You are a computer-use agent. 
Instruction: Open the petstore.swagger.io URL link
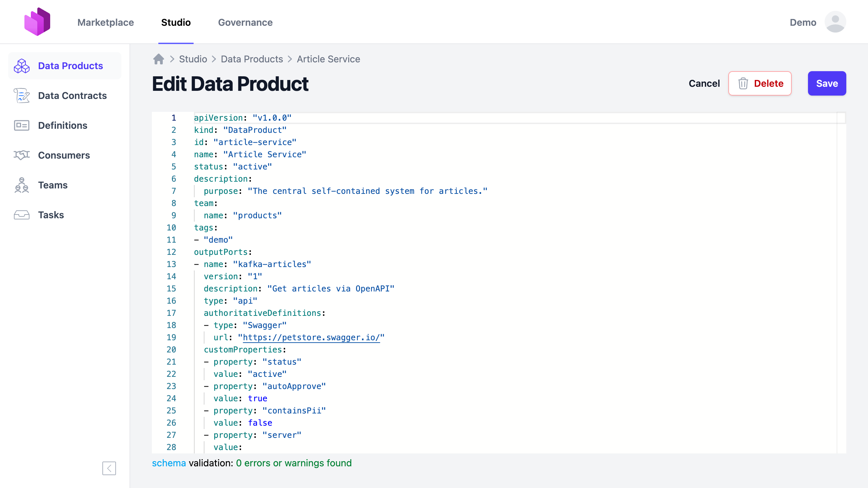(x=311, y=338)
